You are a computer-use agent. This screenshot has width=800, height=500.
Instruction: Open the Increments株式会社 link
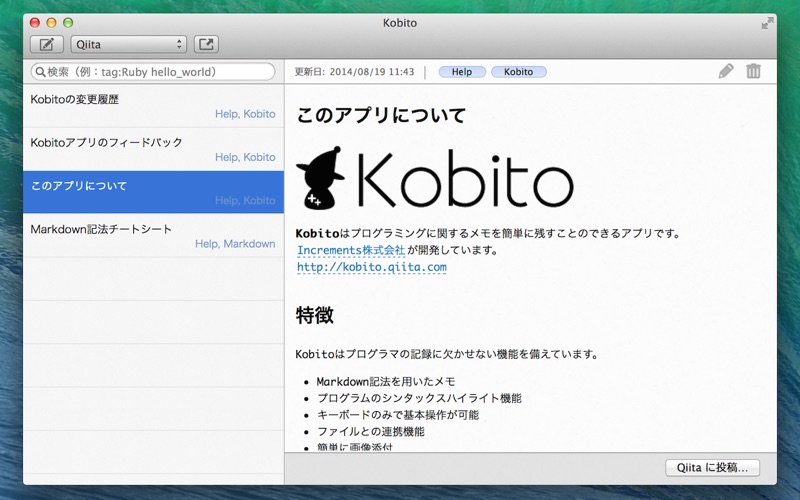(351, 250)
